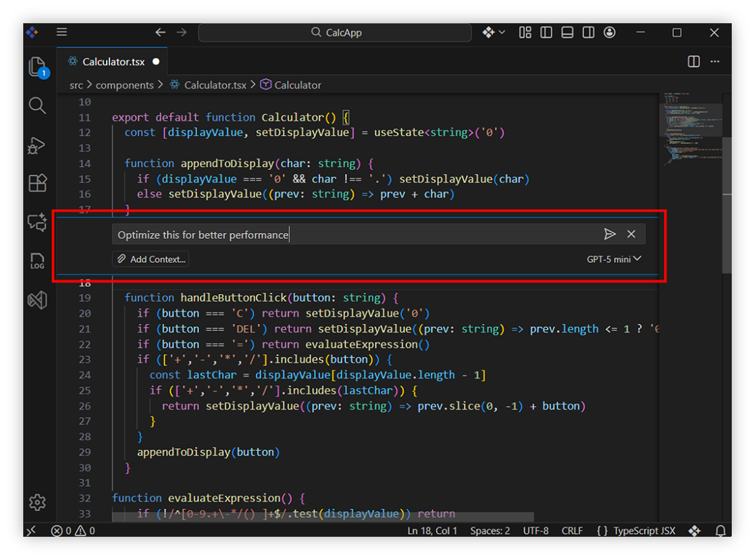
Task: Toggle the bottom panel visibility
Action: coord(567,32)
